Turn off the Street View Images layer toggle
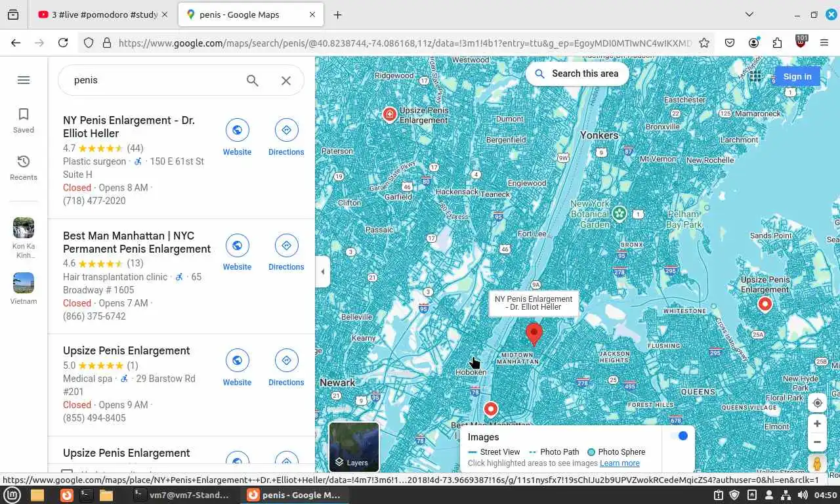The image size is (840, 504). 679,436
